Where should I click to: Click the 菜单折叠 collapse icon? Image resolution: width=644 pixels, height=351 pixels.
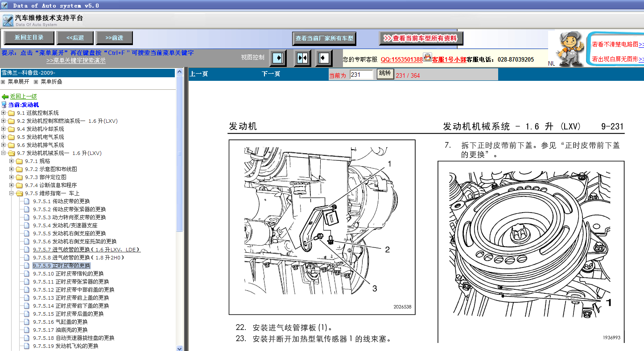tap(36, 82)
